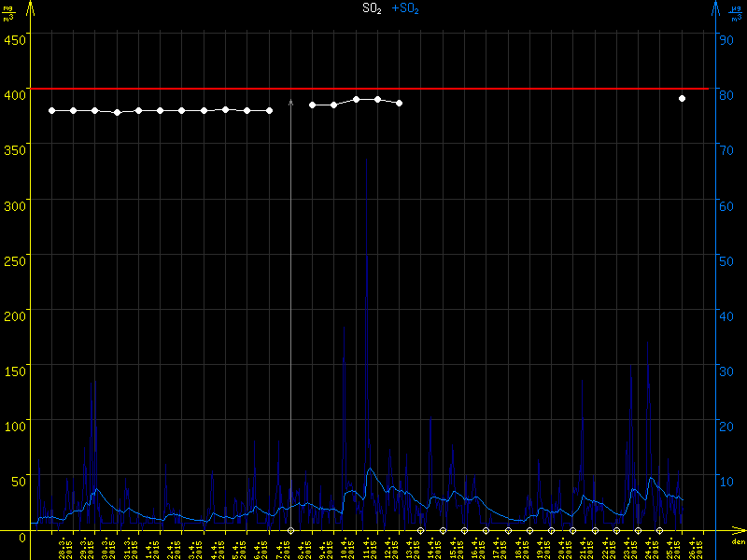Click the 'den' x-axis label
Viewport: 747px width, 560px height.
tap(738, 542)
